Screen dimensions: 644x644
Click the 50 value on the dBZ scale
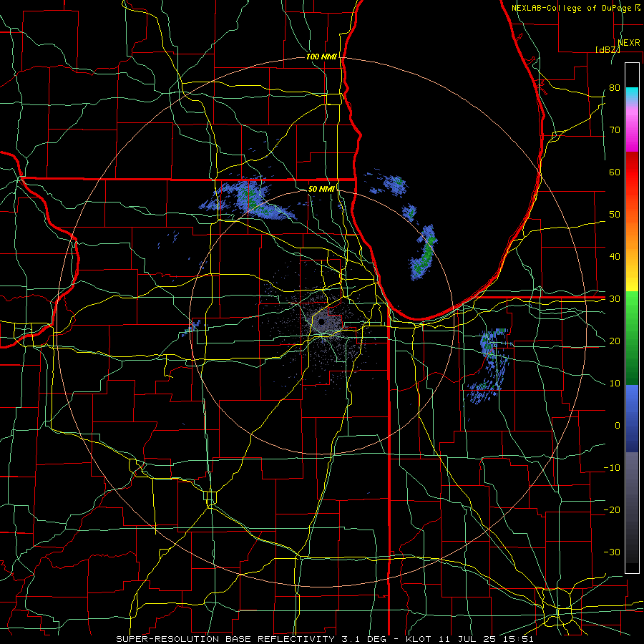point(615,215)
